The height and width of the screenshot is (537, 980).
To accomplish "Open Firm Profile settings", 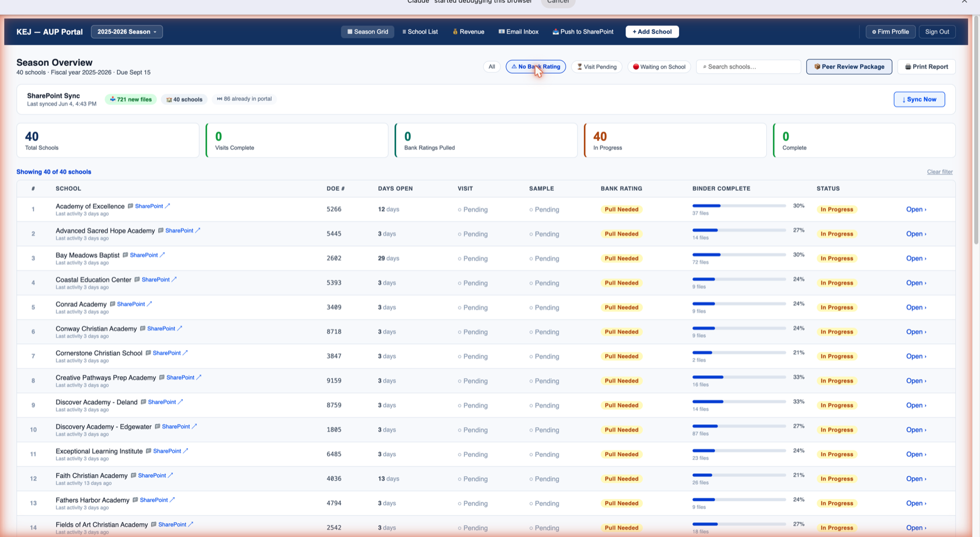I will 890,32.
